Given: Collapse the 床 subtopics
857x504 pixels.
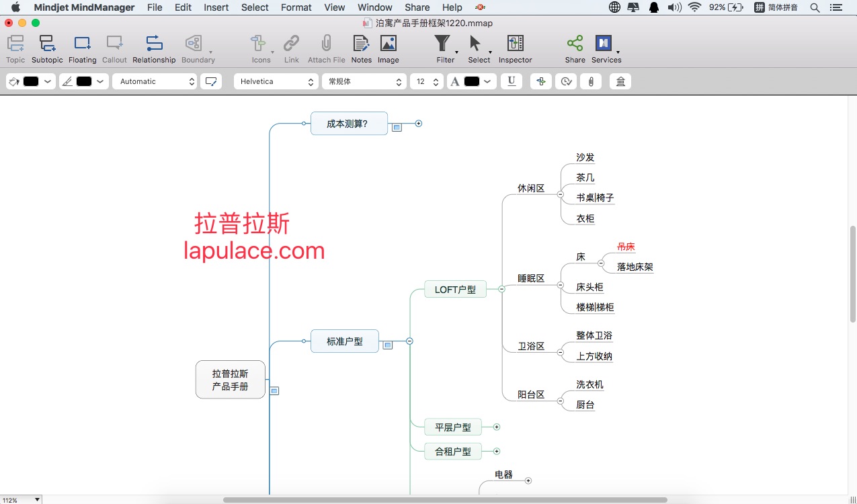Looking at the screenshot, I should point(601,263).
